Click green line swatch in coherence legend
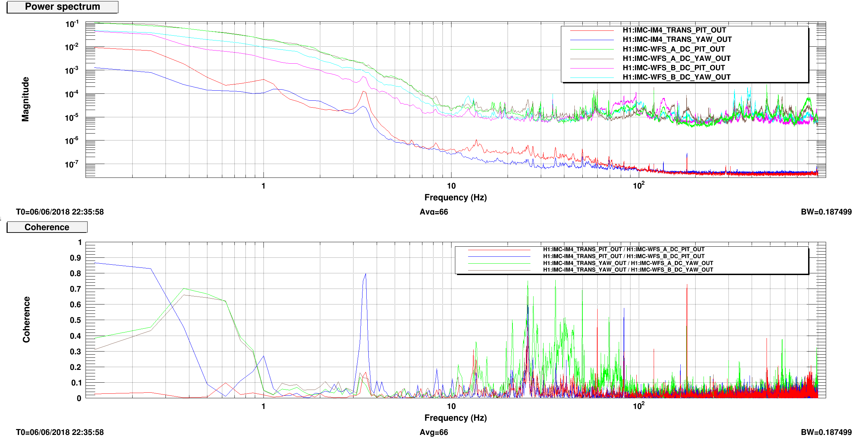The height and width of the screenshot is (437, 868). (x=499, y=264)
